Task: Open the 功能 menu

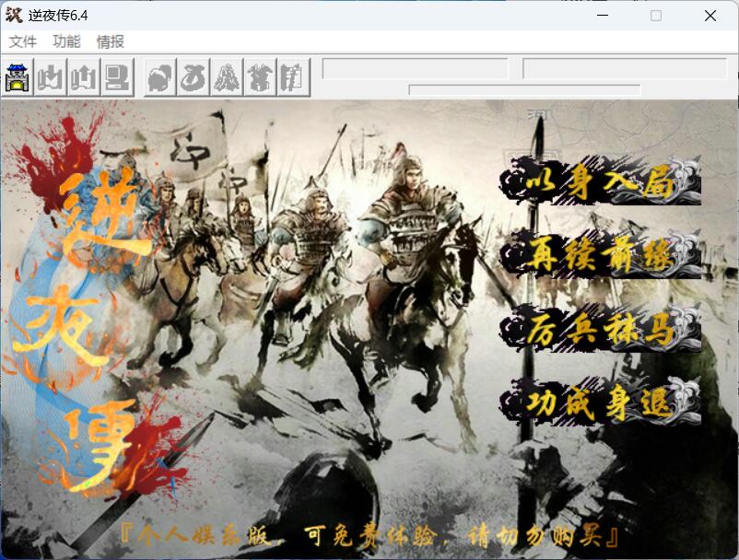Action: click(66, 41)
